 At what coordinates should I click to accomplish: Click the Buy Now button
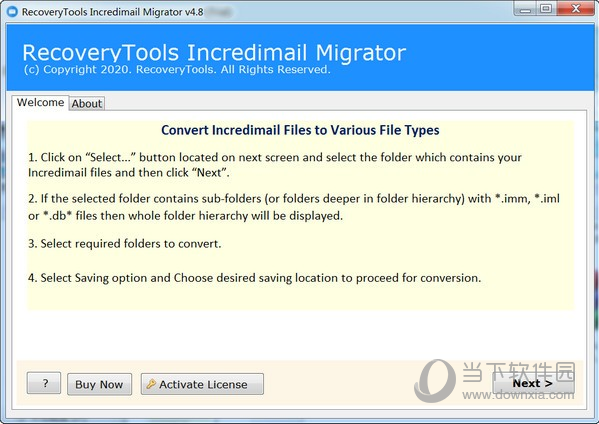(x=99, y=384)
